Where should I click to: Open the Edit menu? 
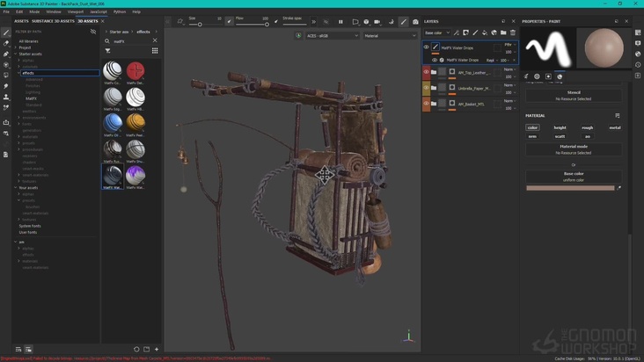pos(19,12)
